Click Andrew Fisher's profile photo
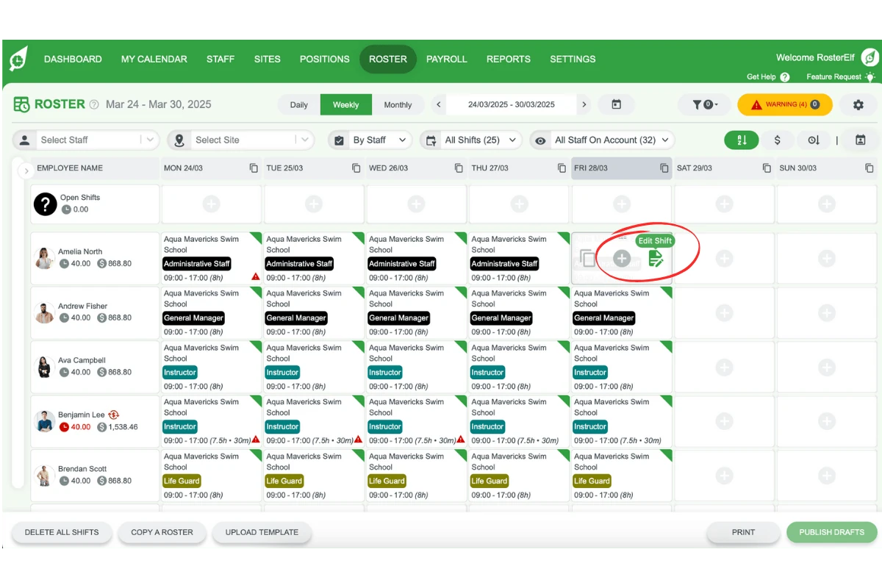The width and height of the screenshot is (882, 588). click(x=44, y=312)
